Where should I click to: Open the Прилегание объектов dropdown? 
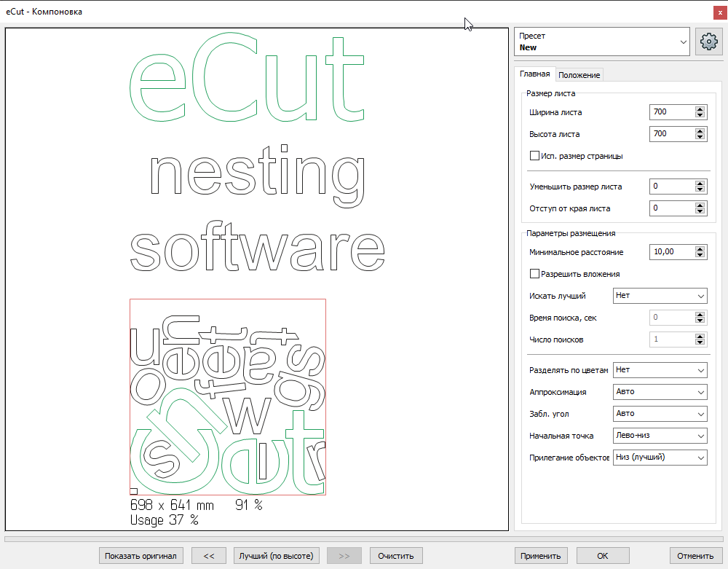click(x=660, y=457)
